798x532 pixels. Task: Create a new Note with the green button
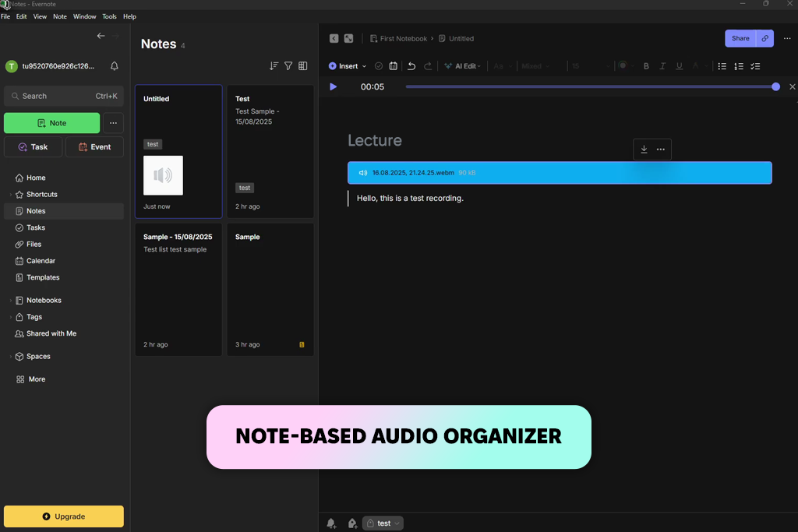pos(52,123)
